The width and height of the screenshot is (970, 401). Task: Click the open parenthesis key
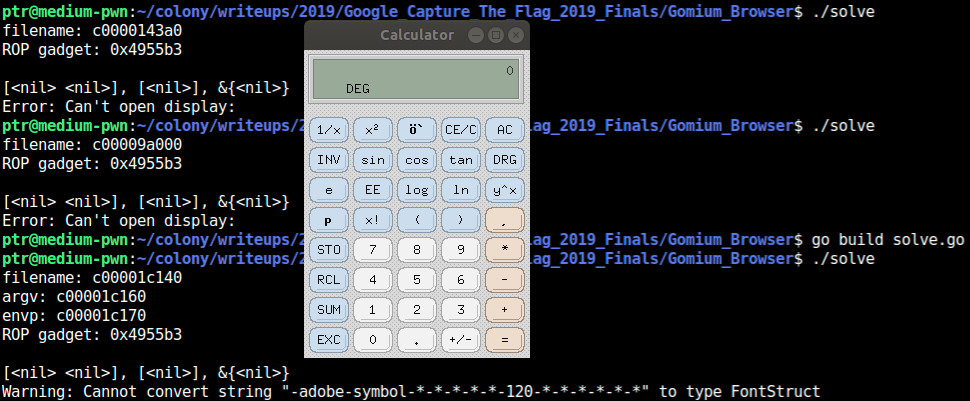(416, 220)
